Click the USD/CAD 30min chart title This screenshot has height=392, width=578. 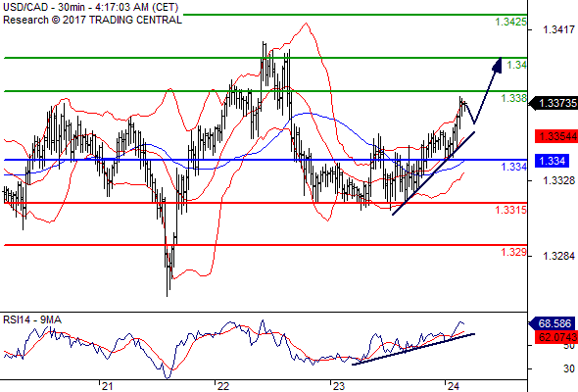pos(91,8)
